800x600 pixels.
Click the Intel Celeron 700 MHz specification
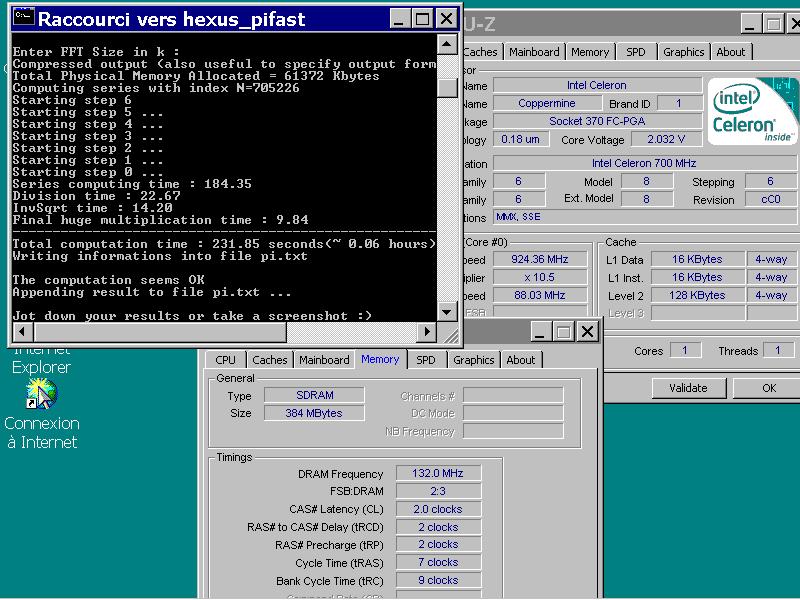pyautogui.click(x=644, y=163)
